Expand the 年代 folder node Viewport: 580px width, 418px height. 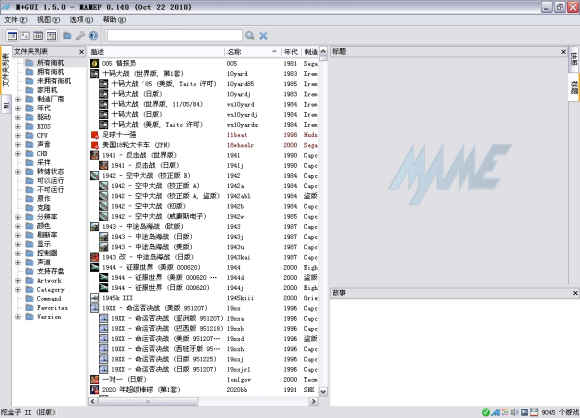[x=18, y=108]
